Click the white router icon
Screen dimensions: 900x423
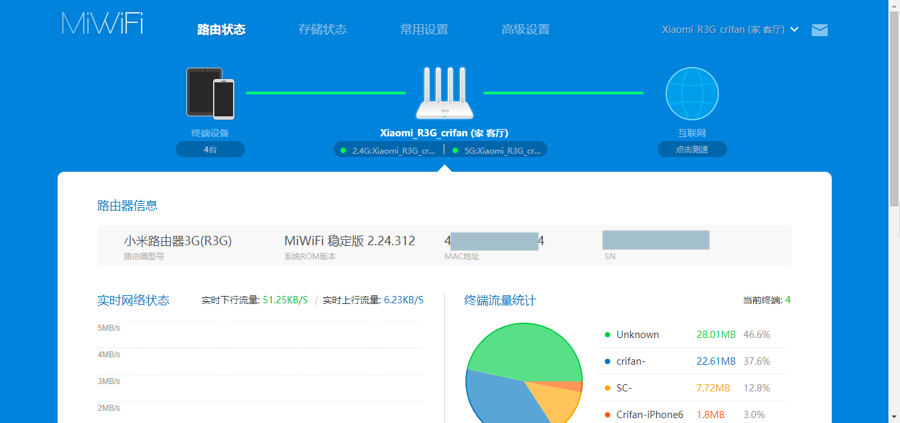pyautogui.click(x=444, y=93)
